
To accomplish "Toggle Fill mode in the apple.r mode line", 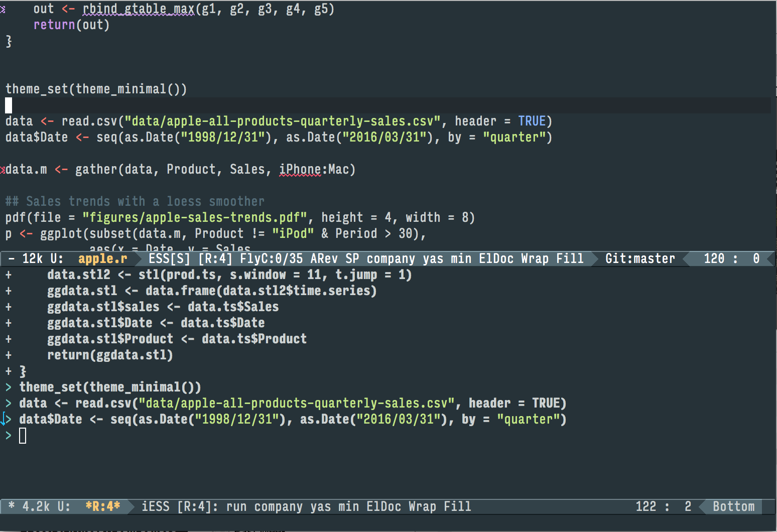I will coord(570,258).
